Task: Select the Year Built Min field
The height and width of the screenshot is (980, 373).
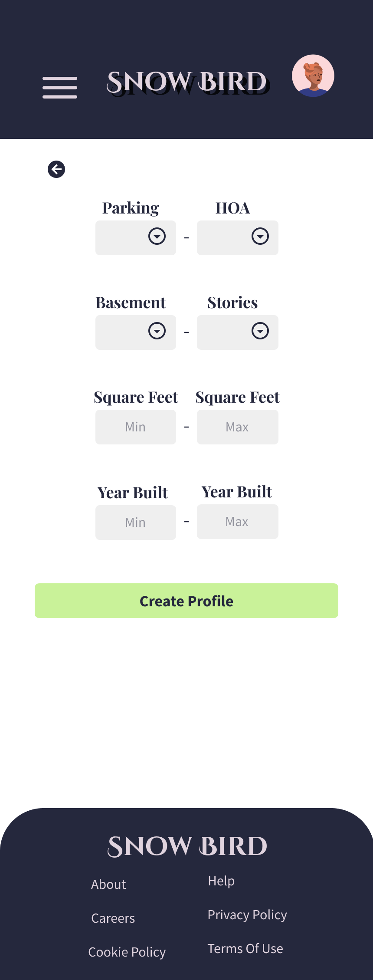Action: (x=136, y=523)
